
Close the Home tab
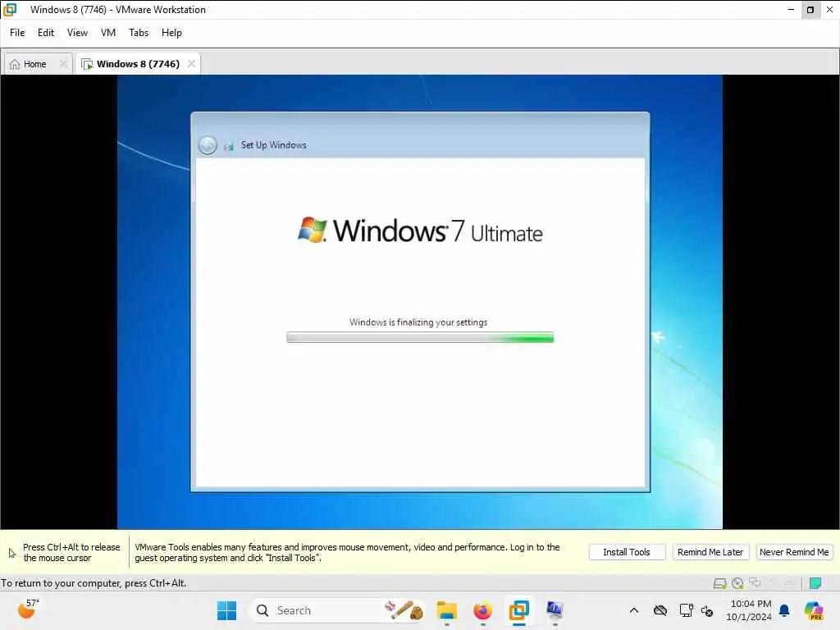pyautogui.click(x=63, y=64)
